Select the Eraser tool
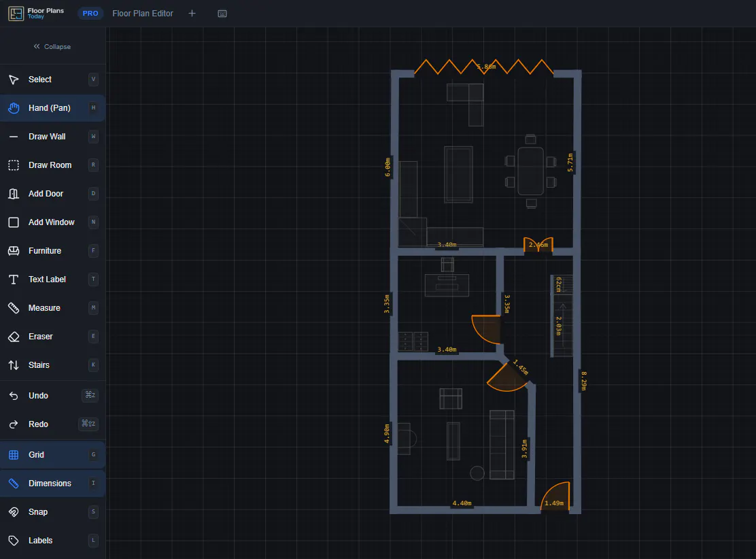 coord(52,337)
